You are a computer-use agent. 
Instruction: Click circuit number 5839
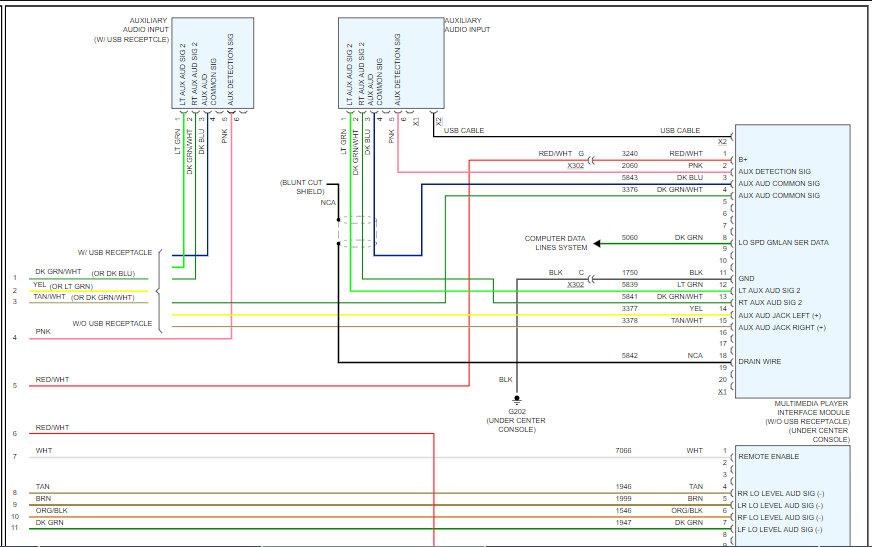pyautogui.click(x=630, y=285)
